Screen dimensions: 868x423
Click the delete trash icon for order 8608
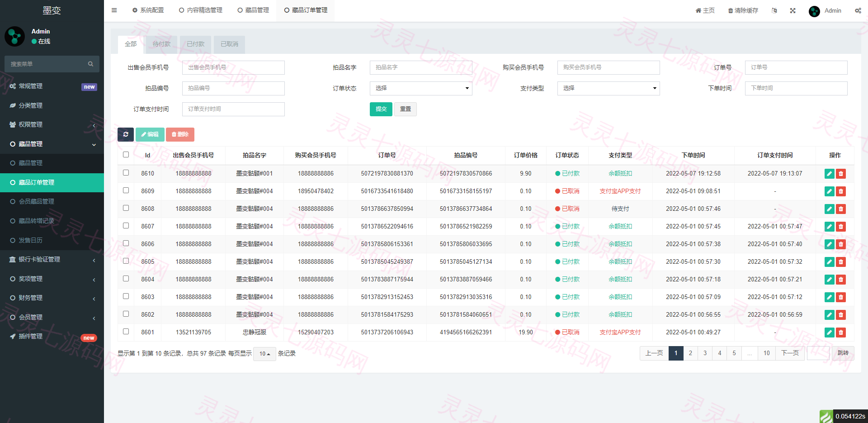(x=841, y=209)
